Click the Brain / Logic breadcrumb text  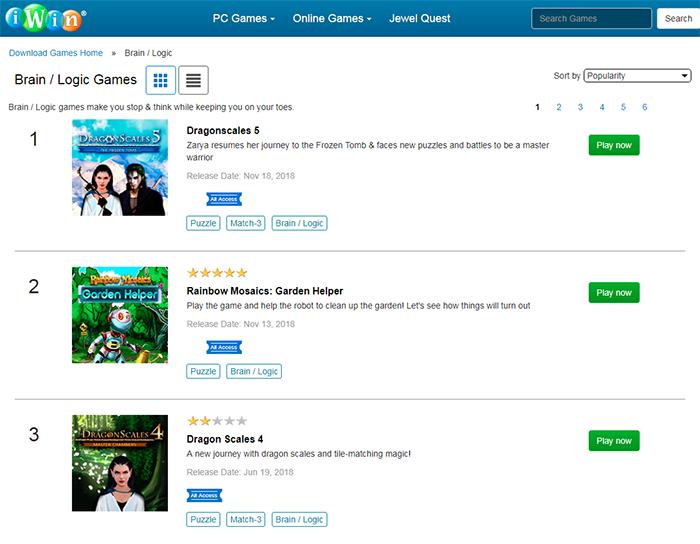[x=148, y=53]
